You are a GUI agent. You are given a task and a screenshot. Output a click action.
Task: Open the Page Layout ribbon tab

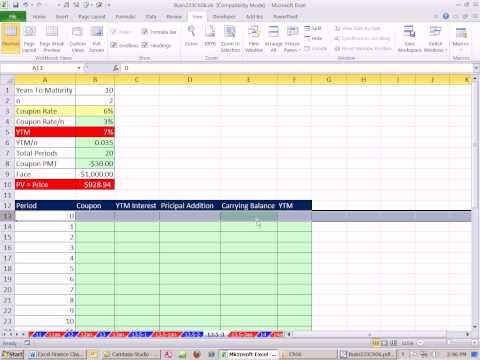[x=92, y=16]
